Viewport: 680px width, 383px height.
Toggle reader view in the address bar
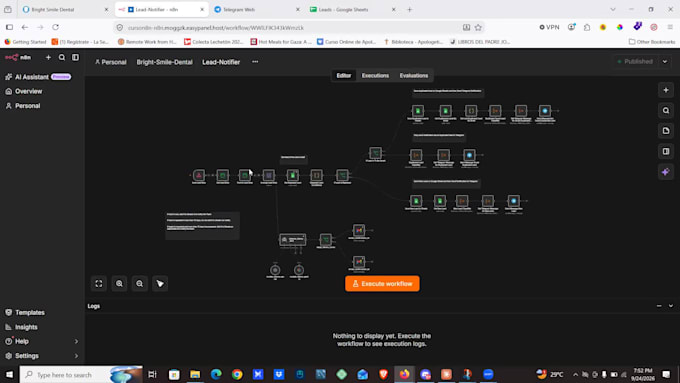pos(466,27)
